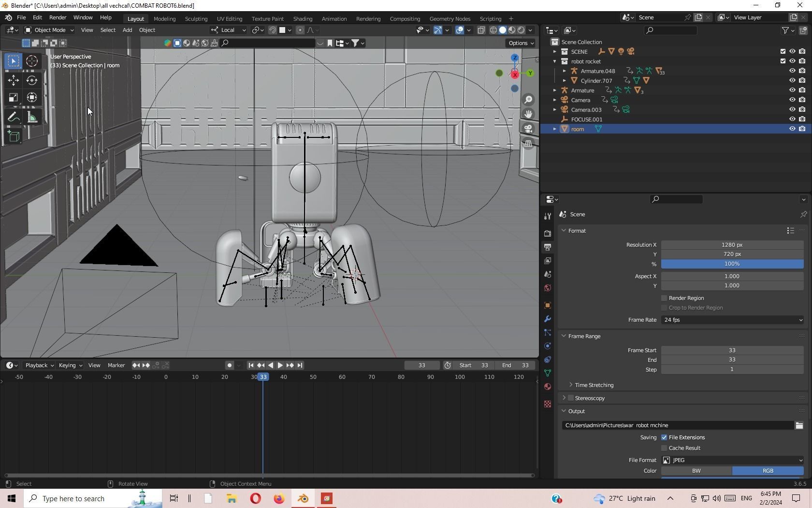Click the viewport zoom magnifier icon
The height and width of the screenshot is (508, 812).
(528, 100)
